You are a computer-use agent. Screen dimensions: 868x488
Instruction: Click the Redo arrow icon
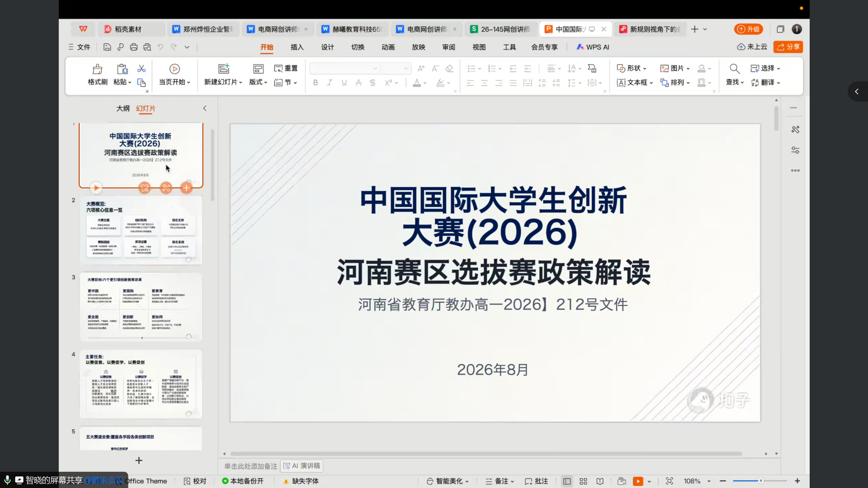coord(174,47)
